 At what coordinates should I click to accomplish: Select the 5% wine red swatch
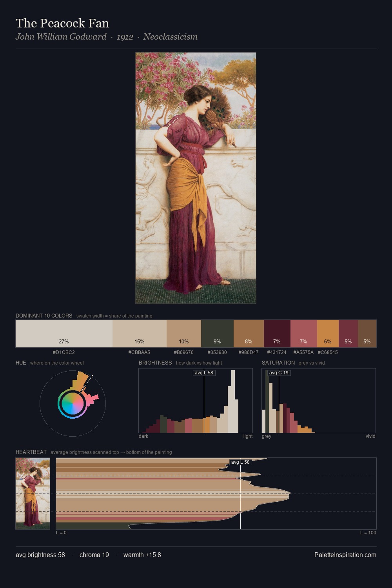[x=348, y=334]
